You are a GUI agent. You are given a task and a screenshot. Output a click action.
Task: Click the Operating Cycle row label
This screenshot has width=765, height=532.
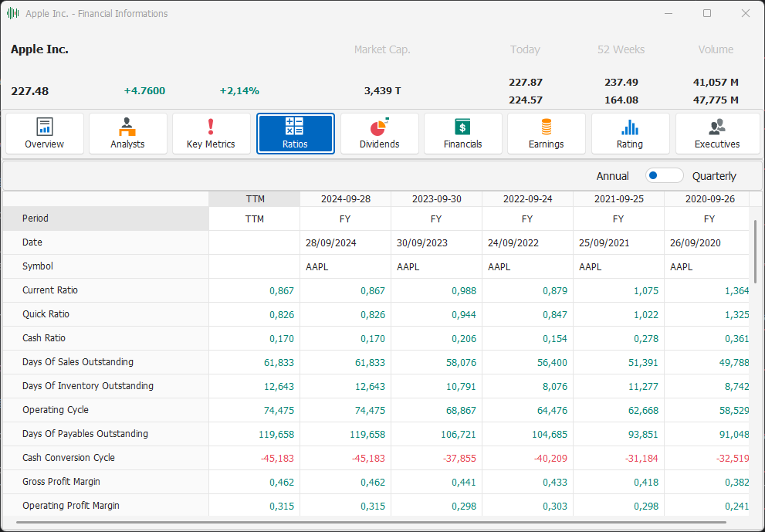[56, 409]
